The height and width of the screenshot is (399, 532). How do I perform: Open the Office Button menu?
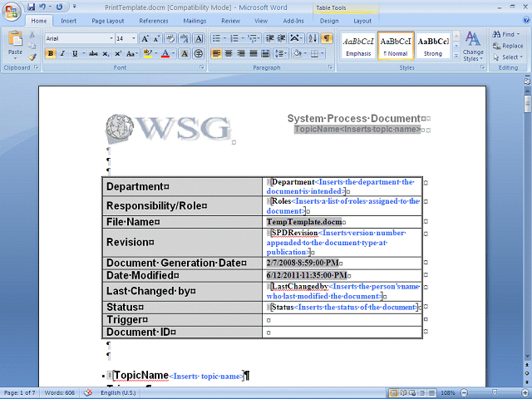(x=11, y=11)
